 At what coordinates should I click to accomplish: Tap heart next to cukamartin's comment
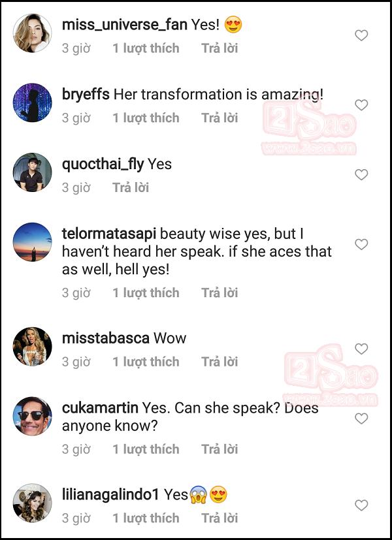(x=361, y=419)
